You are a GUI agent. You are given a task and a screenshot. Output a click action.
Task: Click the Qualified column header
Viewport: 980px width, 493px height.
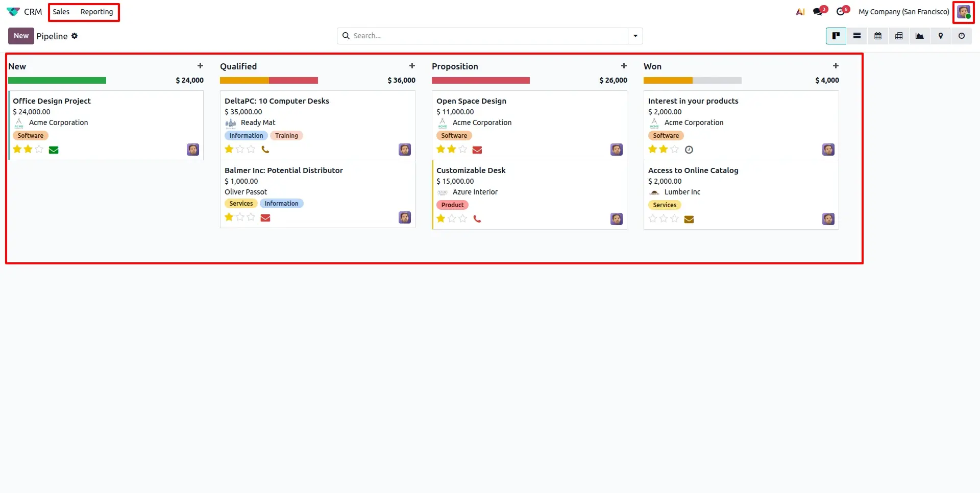(x=238, y=66)
